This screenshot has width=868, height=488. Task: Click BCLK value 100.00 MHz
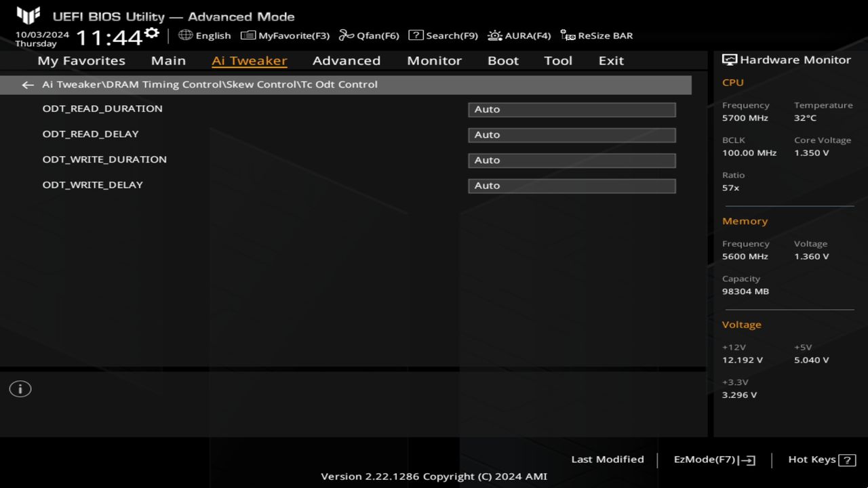[x=749, y=153]
